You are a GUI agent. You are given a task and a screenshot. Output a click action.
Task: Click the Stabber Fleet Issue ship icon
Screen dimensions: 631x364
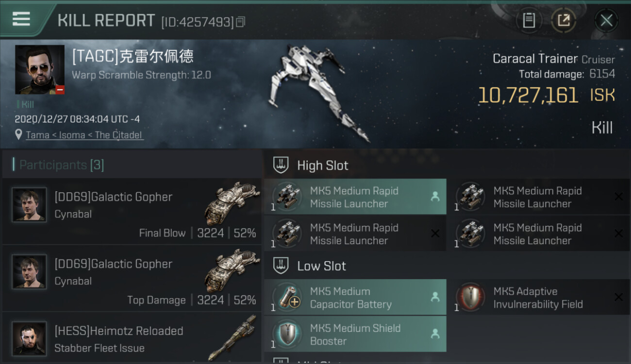click(x=232, y=338)
